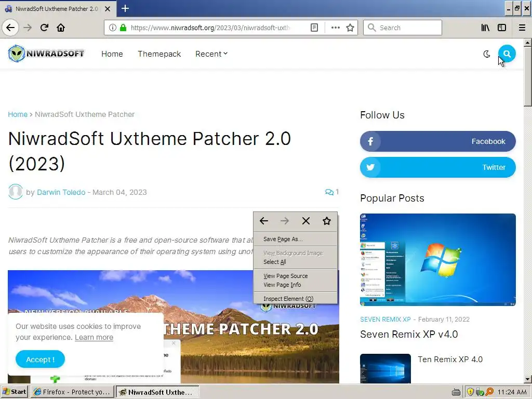This screenshot has width=532, height=399.
Task: Focus the browser Search box
Action: click(x=403, y=28)
